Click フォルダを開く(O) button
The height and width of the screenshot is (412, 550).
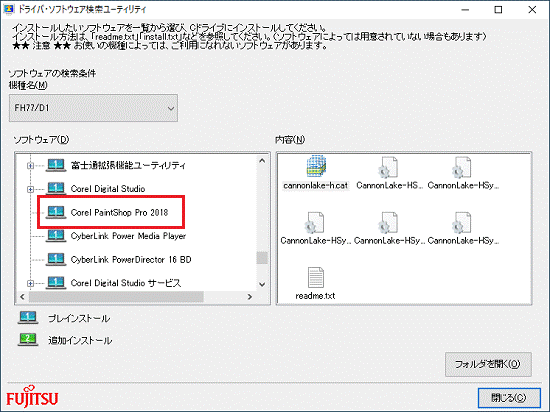[488, 364]
